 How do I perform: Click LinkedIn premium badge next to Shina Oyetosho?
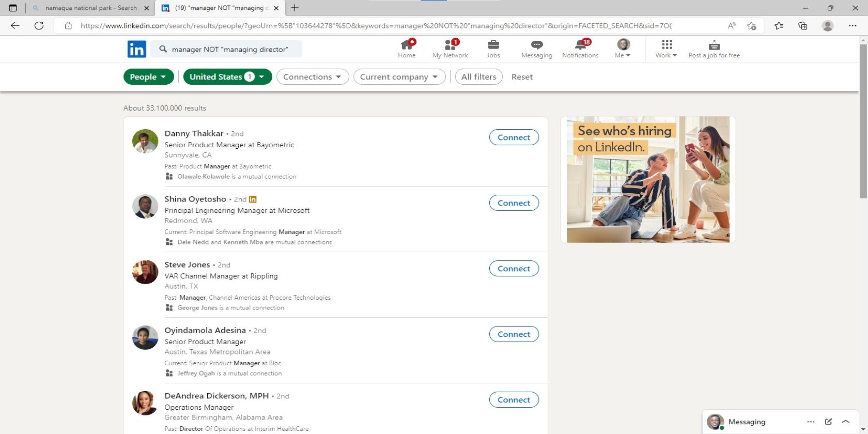pos(253,199)
